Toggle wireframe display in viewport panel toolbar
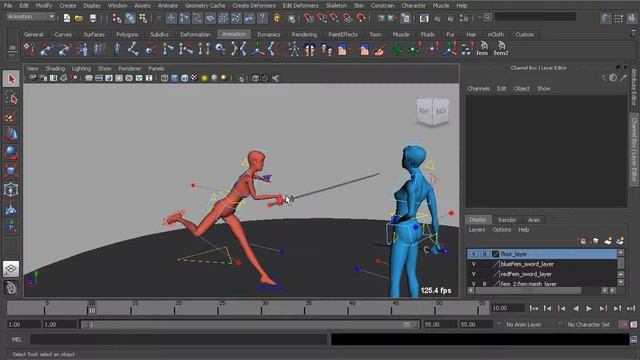Screen dimensions: 640x360 [x=164, y=78]
